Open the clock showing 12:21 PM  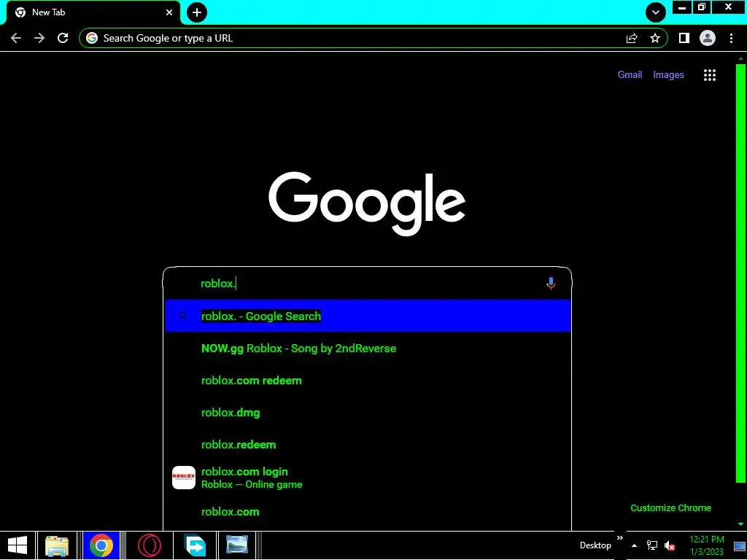[706, 545]
